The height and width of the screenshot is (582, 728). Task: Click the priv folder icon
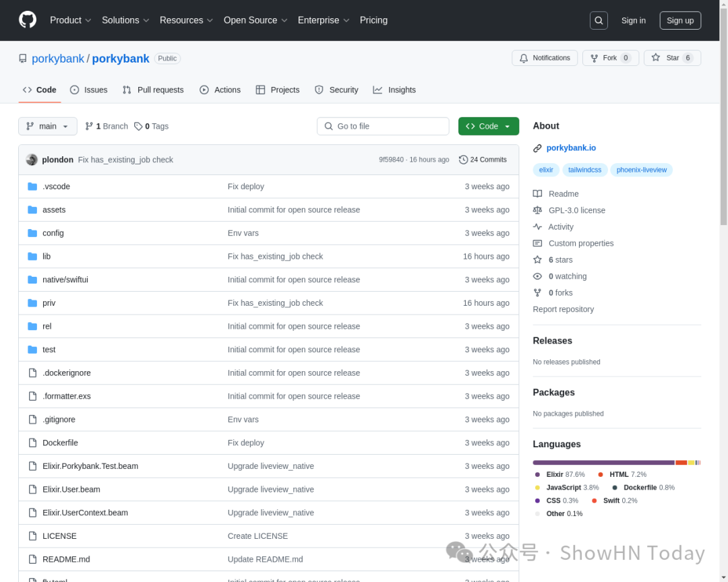coord(32,302)
